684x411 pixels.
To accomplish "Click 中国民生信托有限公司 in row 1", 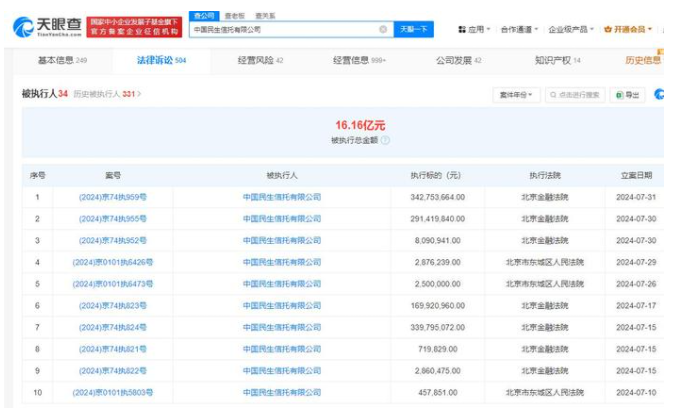I will 282,197.
